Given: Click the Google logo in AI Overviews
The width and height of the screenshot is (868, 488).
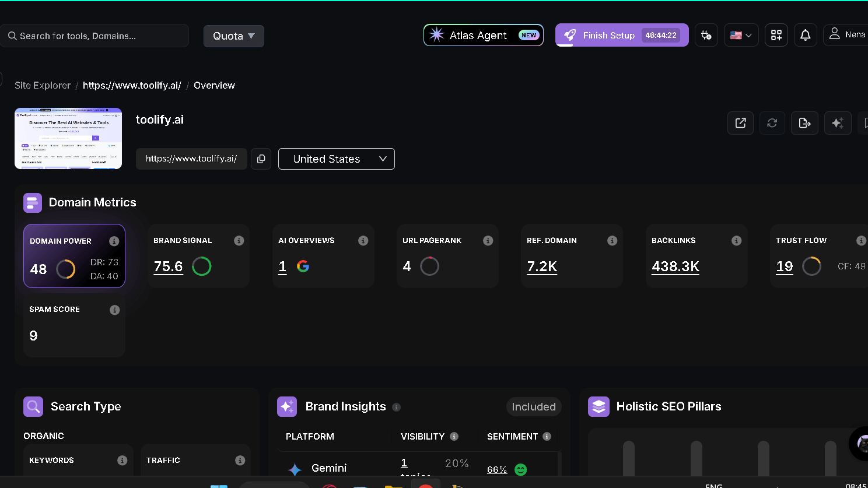Looking at the screenshot, I should point(303,266).
